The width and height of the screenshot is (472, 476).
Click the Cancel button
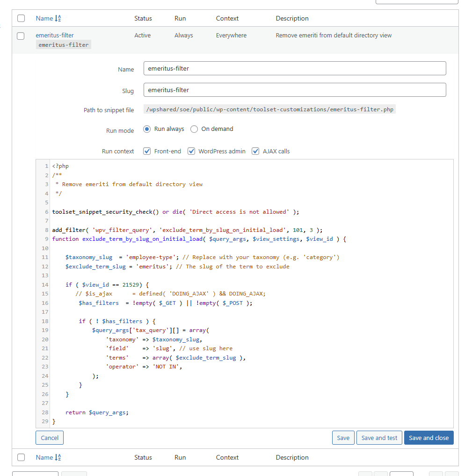pos(50,438)
